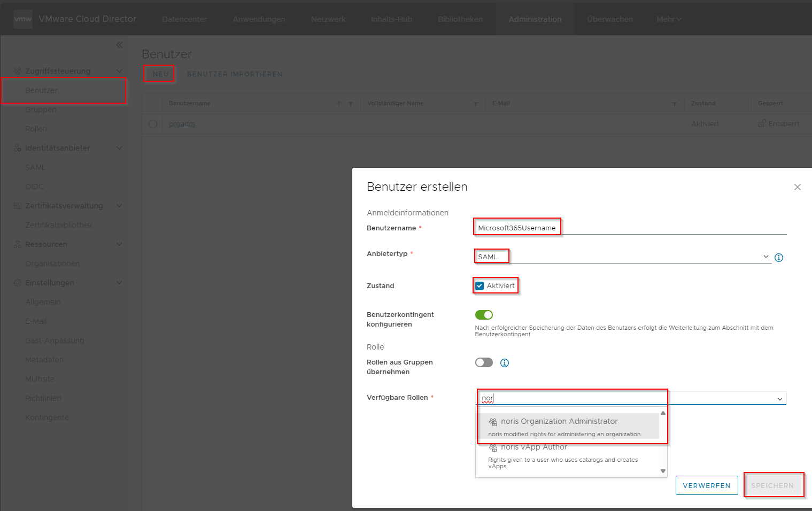812x511 pixels.
Task: Click BENUTZER IMPORTIEREN
Action: [x=235, y=74]
